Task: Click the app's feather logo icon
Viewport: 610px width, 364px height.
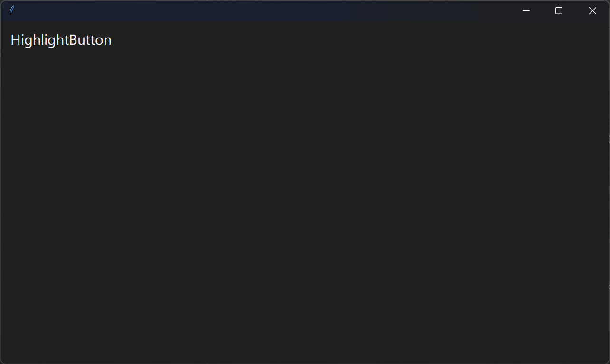Action: (12, 10)
